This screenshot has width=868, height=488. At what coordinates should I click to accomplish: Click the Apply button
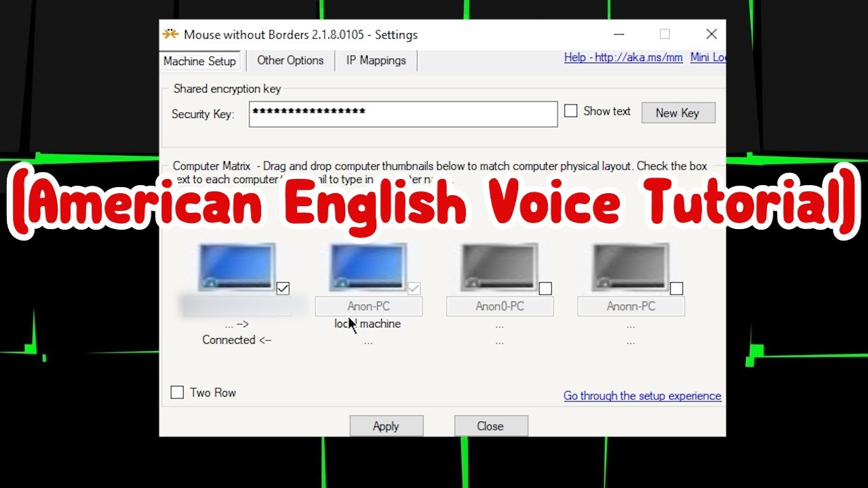(x=386, y=426)
